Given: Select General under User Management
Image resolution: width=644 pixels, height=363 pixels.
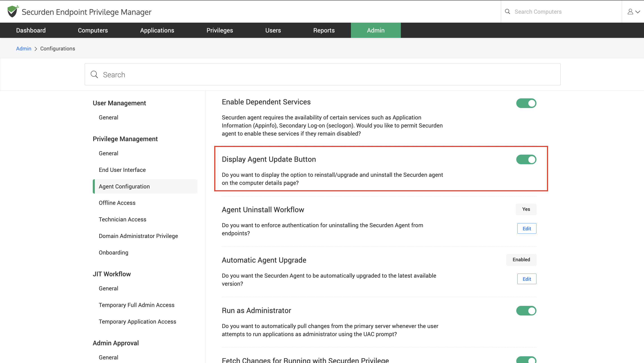Looking at the screenshot, I should (x=108, y=117).
